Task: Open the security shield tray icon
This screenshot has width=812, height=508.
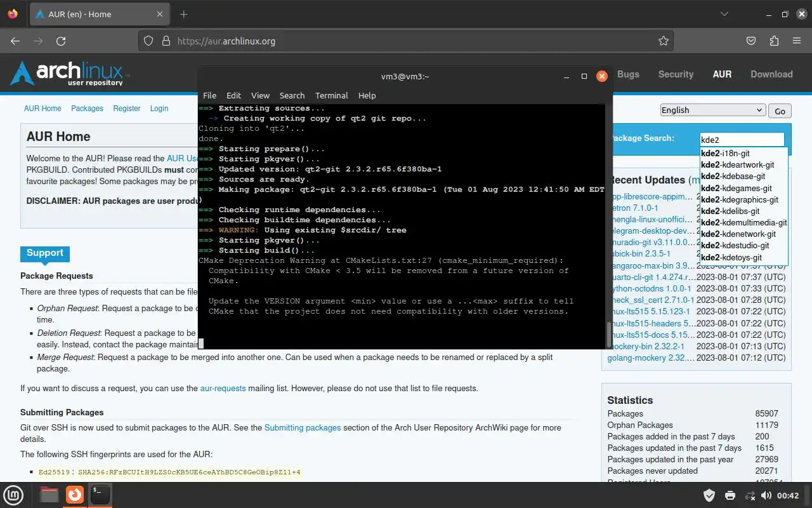Action: click(710, 495)
